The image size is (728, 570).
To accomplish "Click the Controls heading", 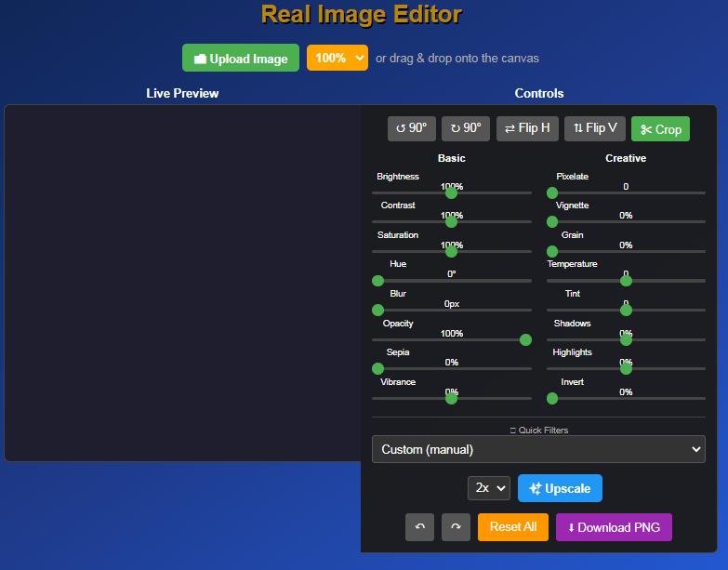I will click(x=539, y=93).
